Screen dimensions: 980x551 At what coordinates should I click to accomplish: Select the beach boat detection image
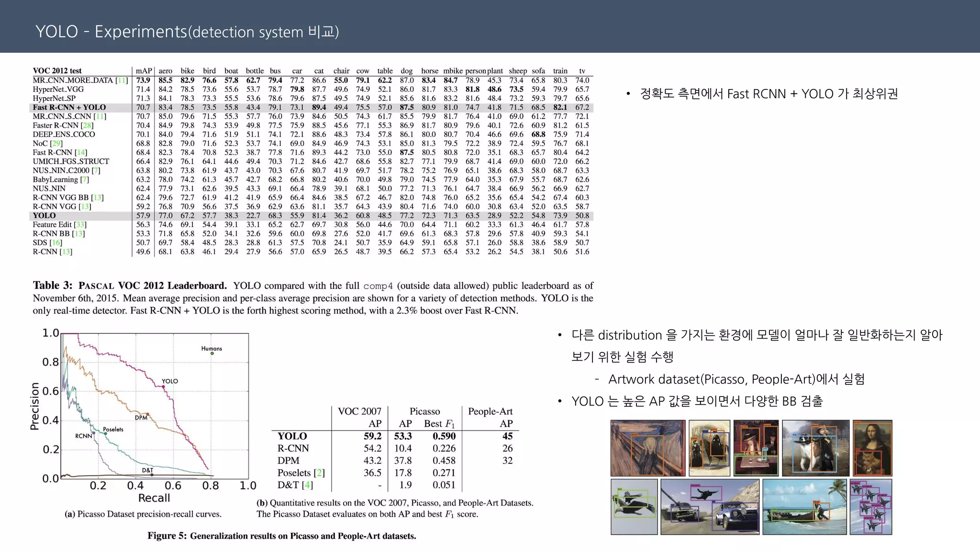(x=804, y=507)
